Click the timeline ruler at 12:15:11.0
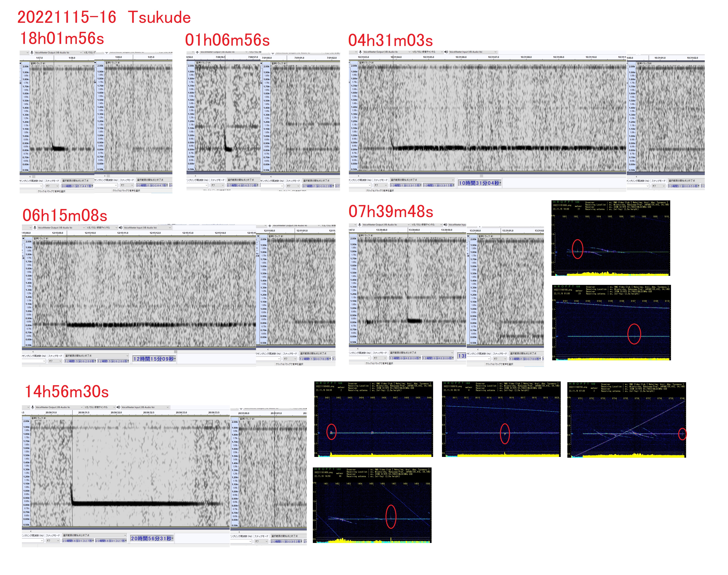Image resolution: width=728 pixels, height=575 pixels. [x=123, y=233]
